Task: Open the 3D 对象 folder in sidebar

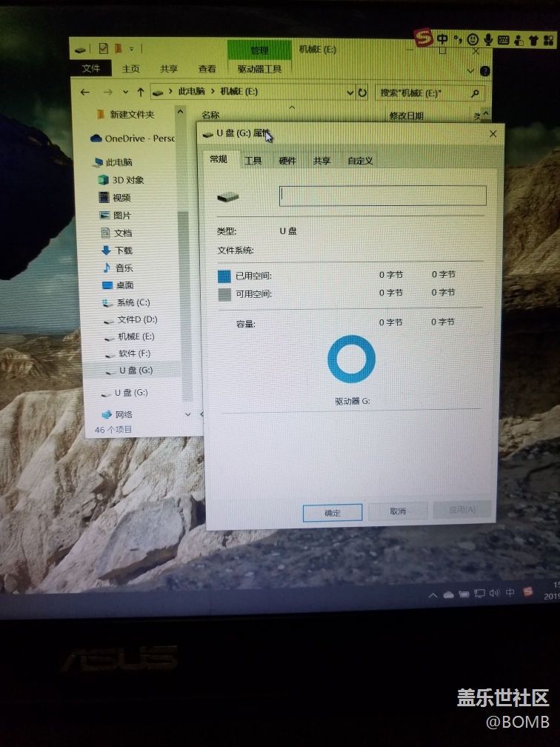Action: tap(127, 180)
